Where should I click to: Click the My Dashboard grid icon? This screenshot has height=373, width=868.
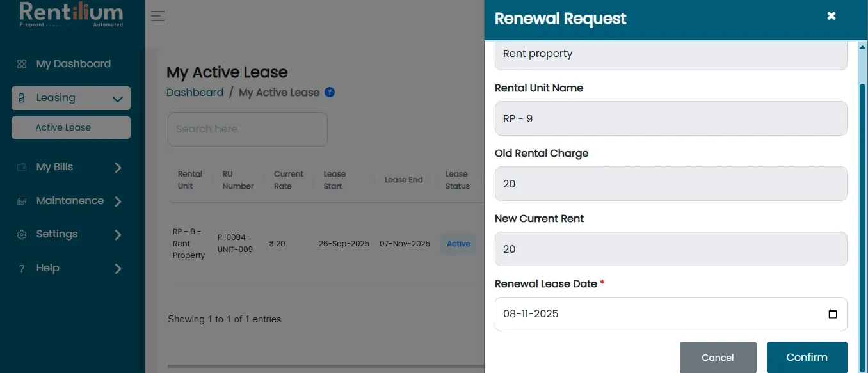(22, 64)
